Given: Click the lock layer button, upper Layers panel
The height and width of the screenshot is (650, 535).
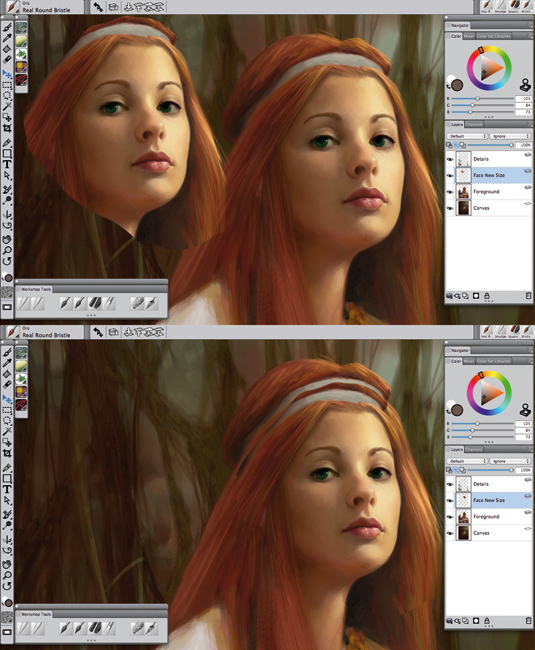Looking at the screenshot, I should [487, 296].
